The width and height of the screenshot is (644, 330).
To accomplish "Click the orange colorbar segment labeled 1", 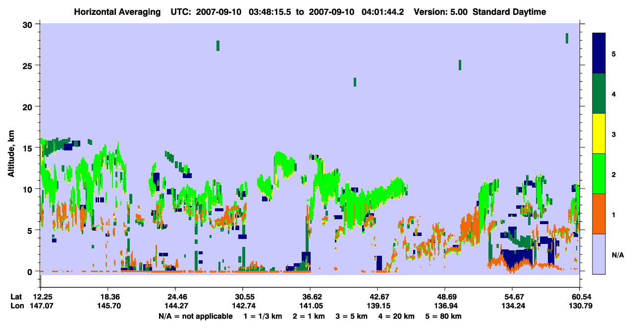I will click(599, 214).
